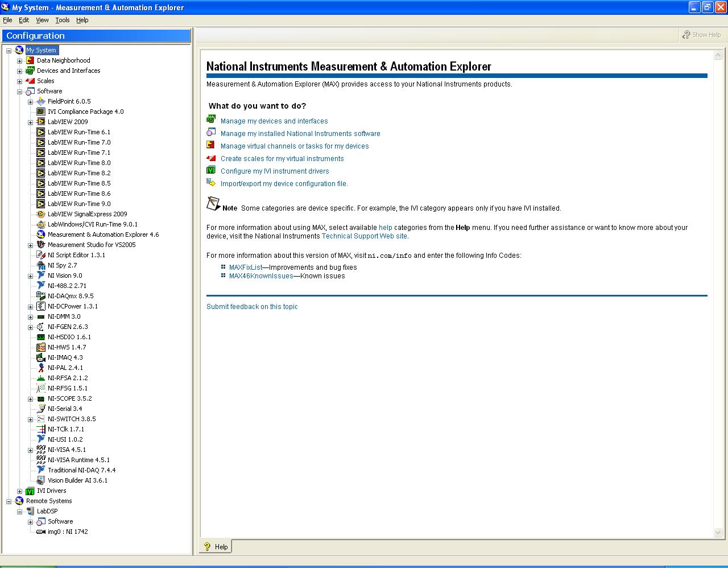The width and height of the screenshot is (728, 568).
Task: Open 'Manage my installed National Instruments software'
Action: [300, 134]
